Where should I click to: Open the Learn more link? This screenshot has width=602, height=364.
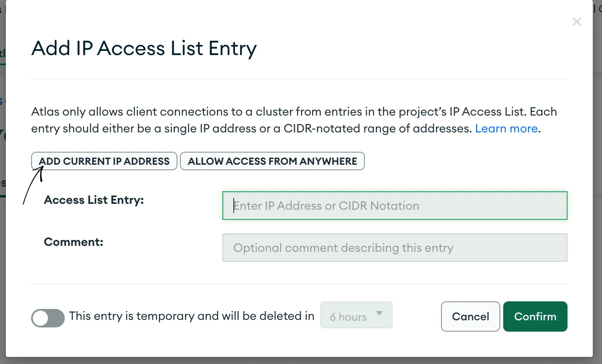506,129
